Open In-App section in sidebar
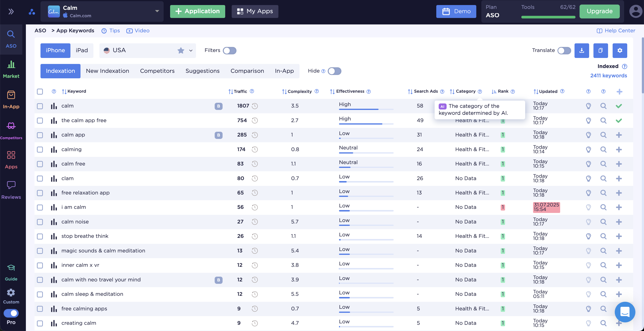 pyautogui.click(x=11, y=100)
